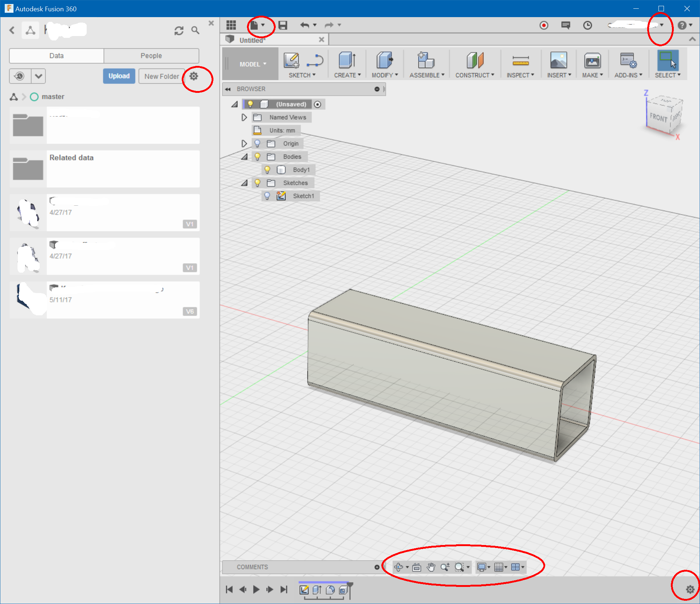700x604 pixels.
Task: Click the Extrude icon above CREATE
Action: (347, 60)
